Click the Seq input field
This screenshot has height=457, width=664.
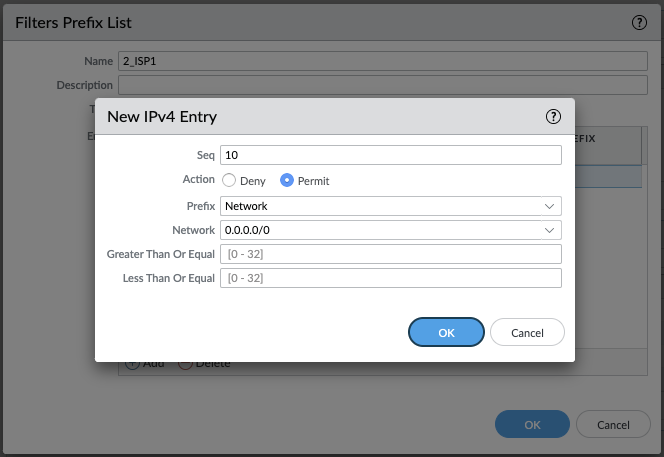(x=390, y=155)
